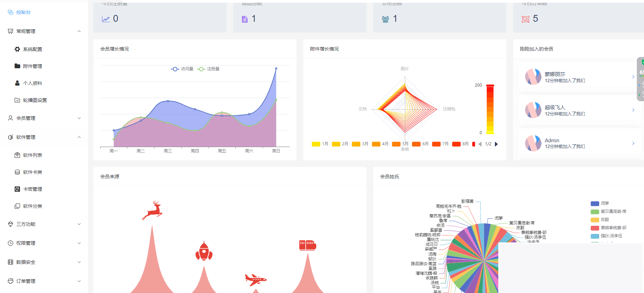644x293 pixels.
Task: Click the software card type icon
Action: pyautogui.click(x=17, y=172)
